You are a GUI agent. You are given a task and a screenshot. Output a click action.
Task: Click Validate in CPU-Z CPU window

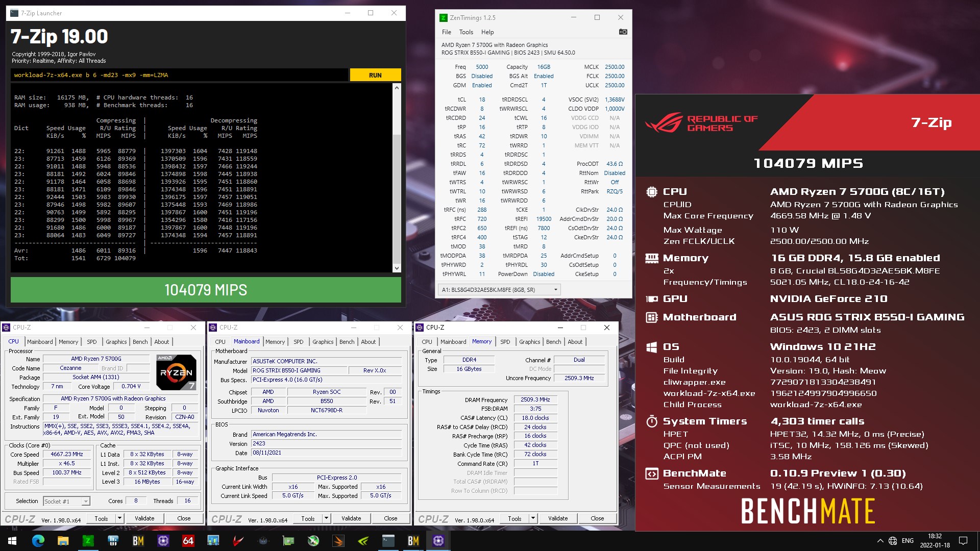tap(144, 518)
